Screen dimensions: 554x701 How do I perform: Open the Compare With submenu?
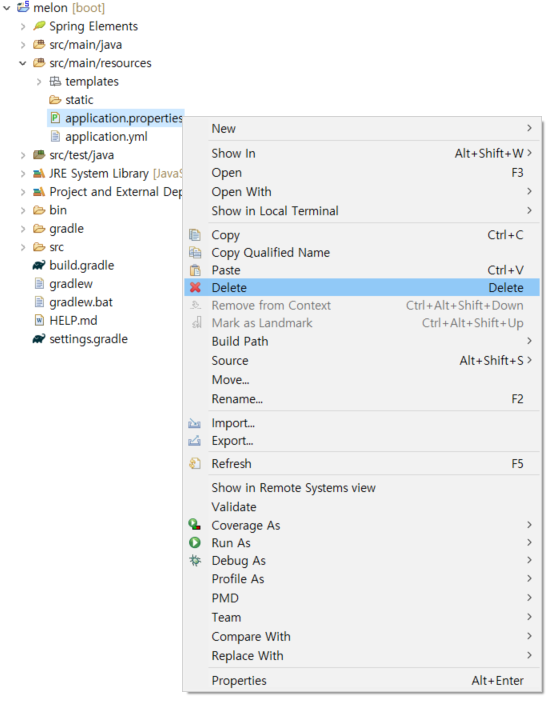point(362,636)
